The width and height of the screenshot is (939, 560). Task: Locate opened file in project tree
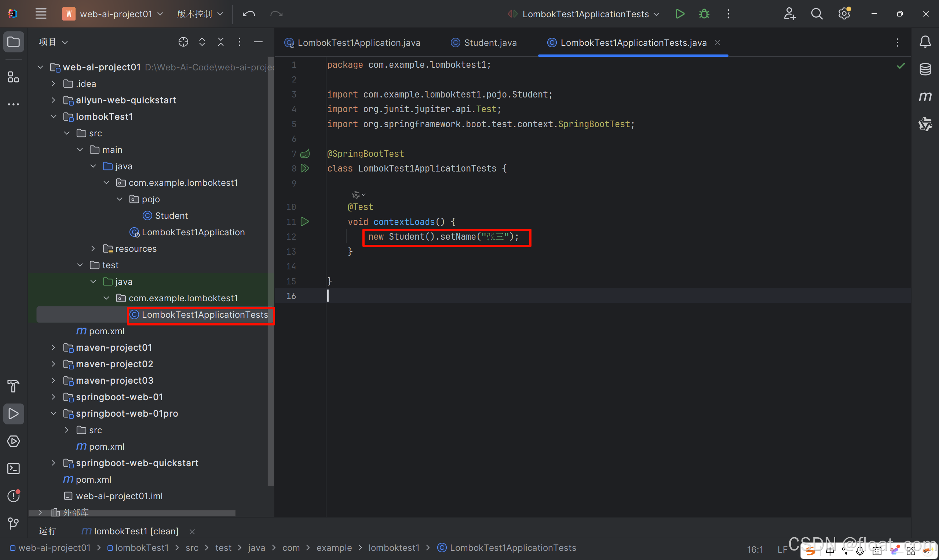click(x=183, y=42)
